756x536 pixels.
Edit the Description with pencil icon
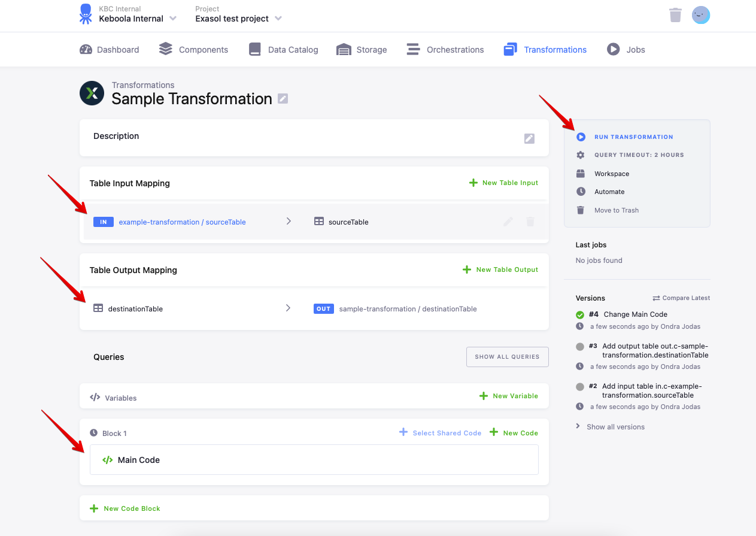point(529,138)
